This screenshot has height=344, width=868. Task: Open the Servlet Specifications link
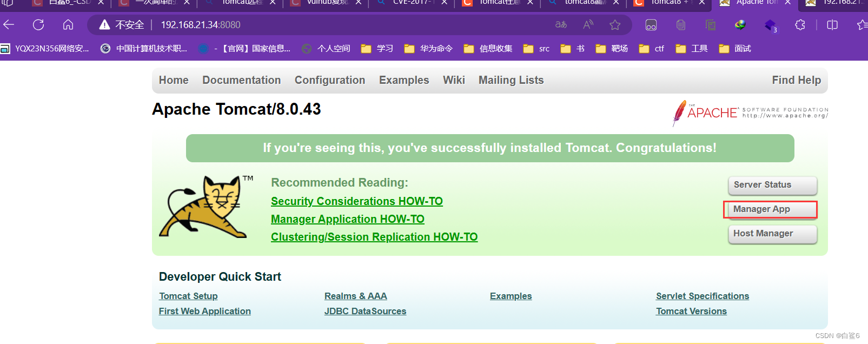[703, 296]
